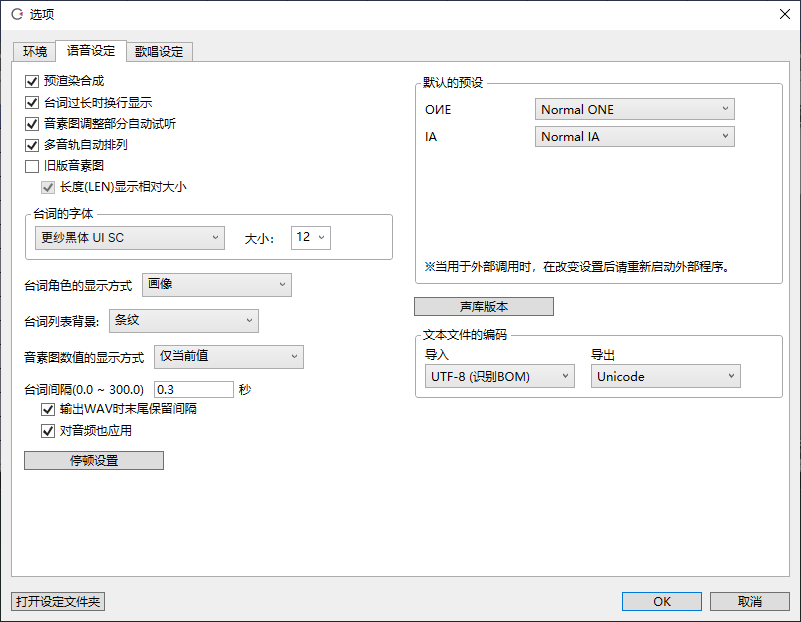This screenshot has height=622, width=801.
Task: Click the app icon in title bar
Action: pyautogui.click(x=16, y=14)
